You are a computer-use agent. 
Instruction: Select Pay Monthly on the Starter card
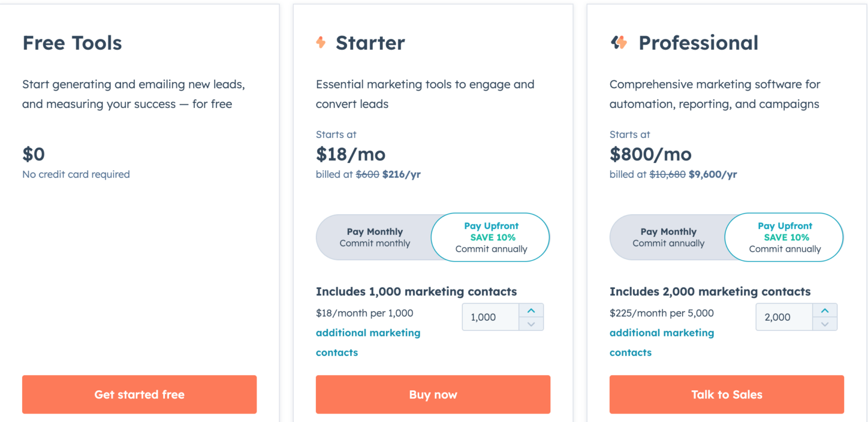point(375,237)
